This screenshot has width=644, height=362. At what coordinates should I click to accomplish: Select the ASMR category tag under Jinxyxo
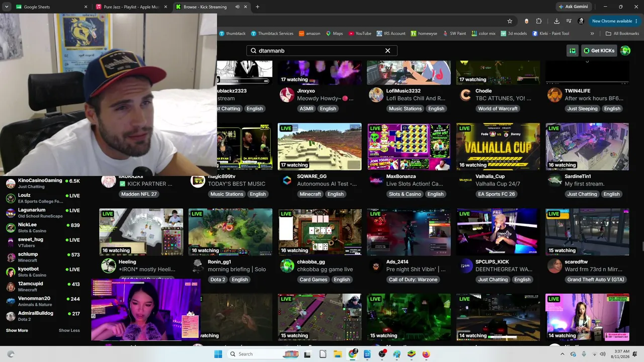306,109
